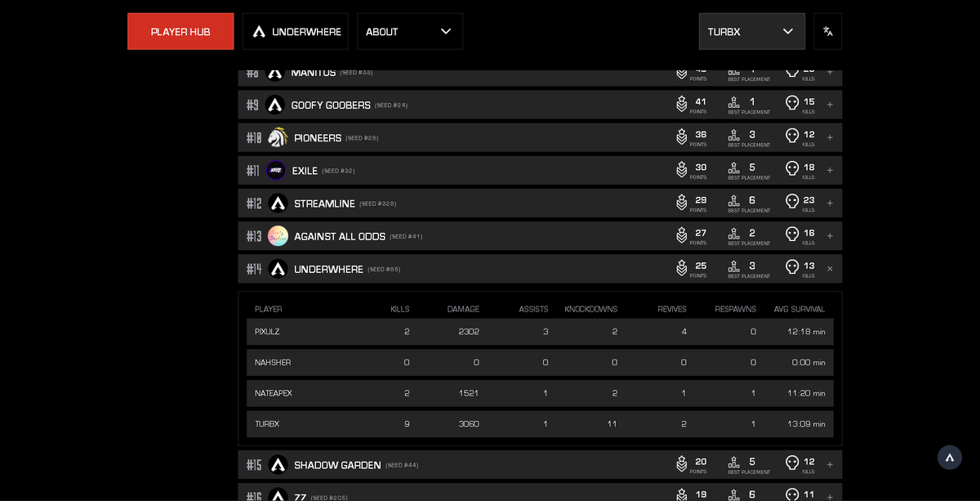Click the kills skull icon for Exile

coord(792,168)
